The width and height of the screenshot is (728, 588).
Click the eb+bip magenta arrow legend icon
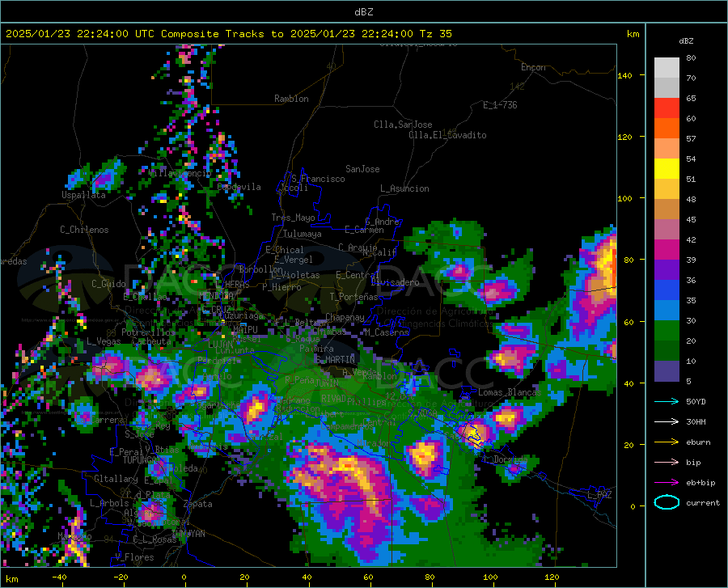(x=667, y=483)
